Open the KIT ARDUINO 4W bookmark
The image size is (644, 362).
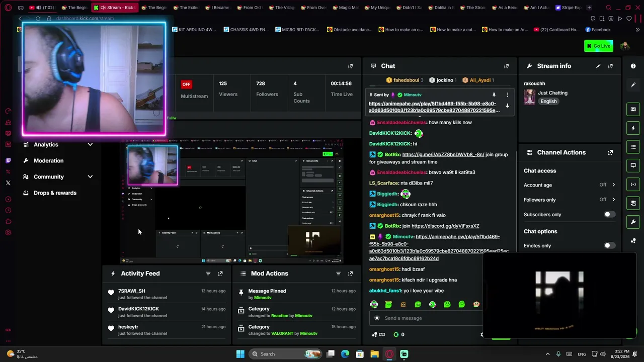194,30
